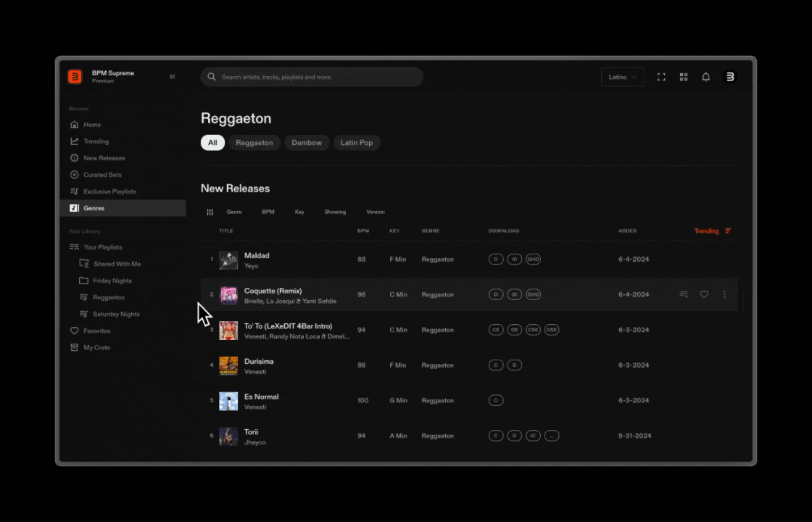Open the Latino library dropdown
This screenshot has width=812, height=522.
click(x=623, y=77)
